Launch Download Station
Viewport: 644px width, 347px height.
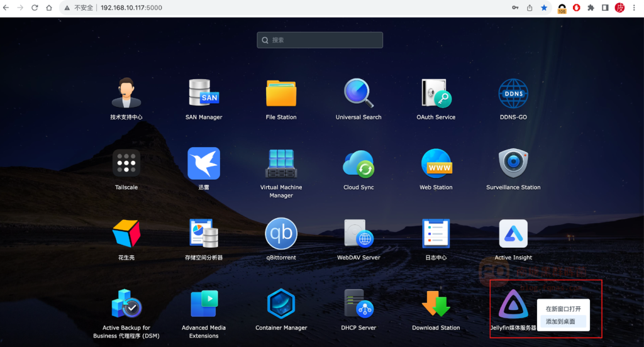pos(436,304)
